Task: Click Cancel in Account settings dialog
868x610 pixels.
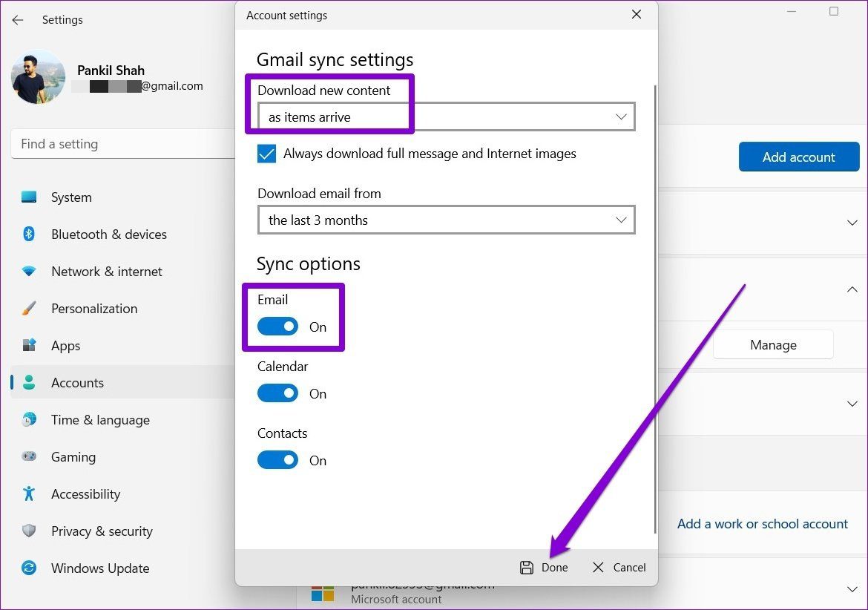Action: [619, 568]
